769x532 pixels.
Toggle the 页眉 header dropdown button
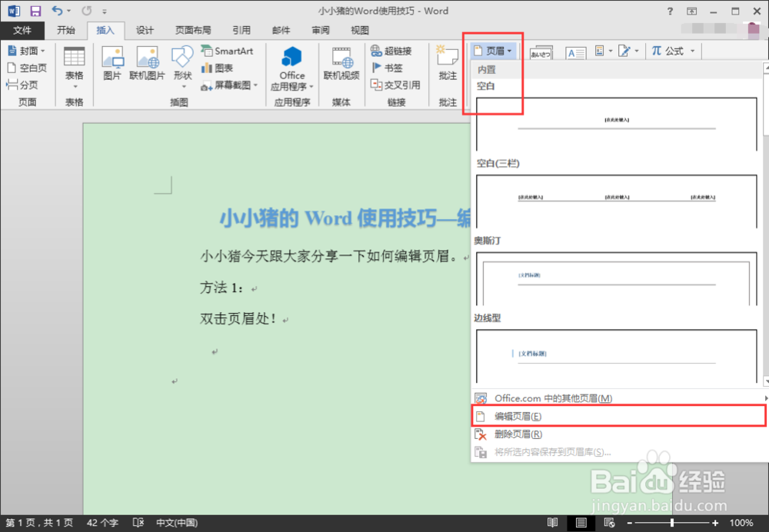click(494, 51)
